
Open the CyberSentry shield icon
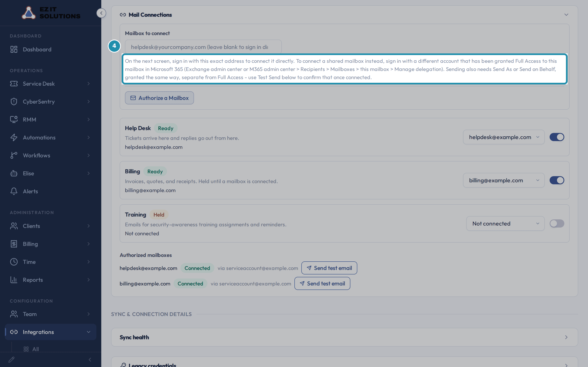(x=14, y=102)
